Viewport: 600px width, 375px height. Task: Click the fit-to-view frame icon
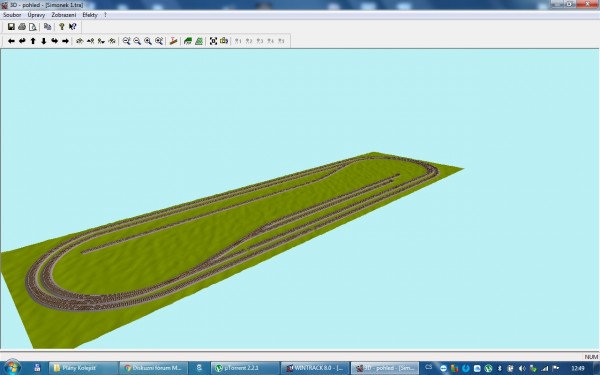pos(213,41)
